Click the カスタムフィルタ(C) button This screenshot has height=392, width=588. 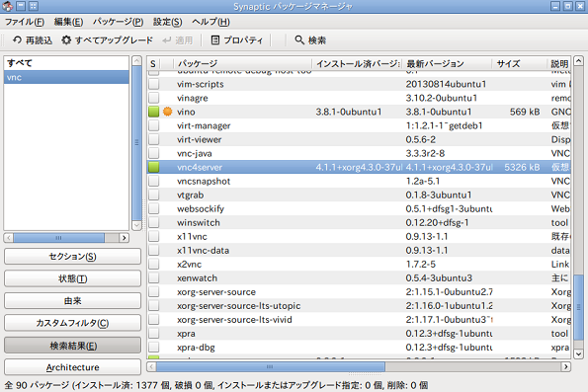tap(73, 323)
